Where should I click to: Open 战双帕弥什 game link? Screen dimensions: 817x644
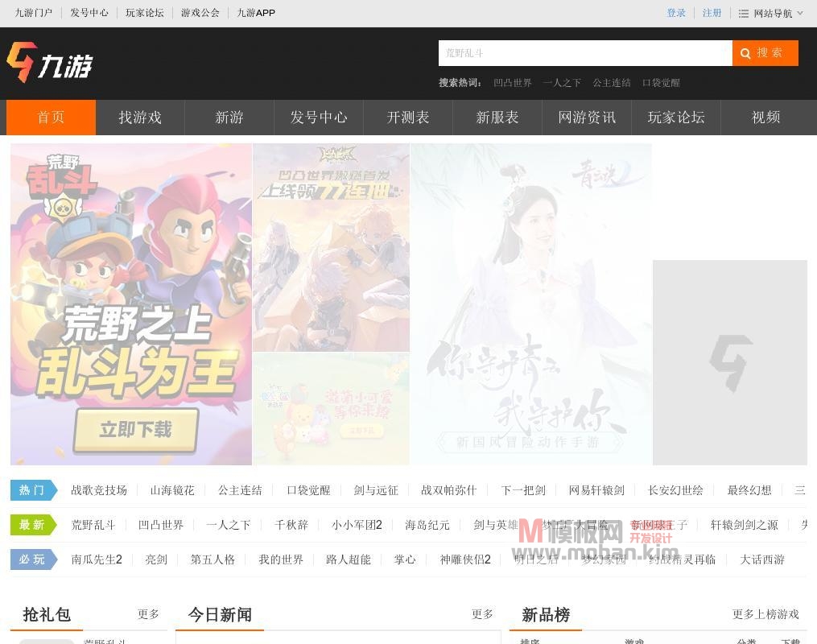tap(449, 490)
